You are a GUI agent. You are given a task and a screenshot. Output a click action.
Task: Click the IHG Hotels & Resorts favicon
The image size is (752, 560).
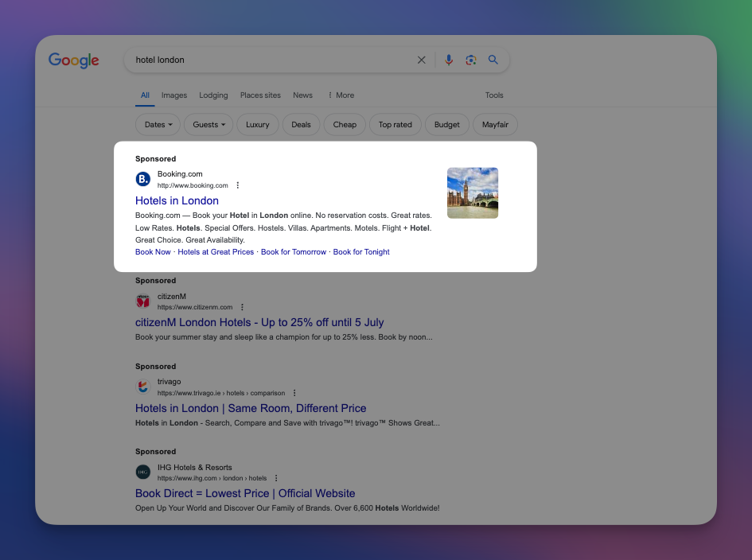[143, 472]
